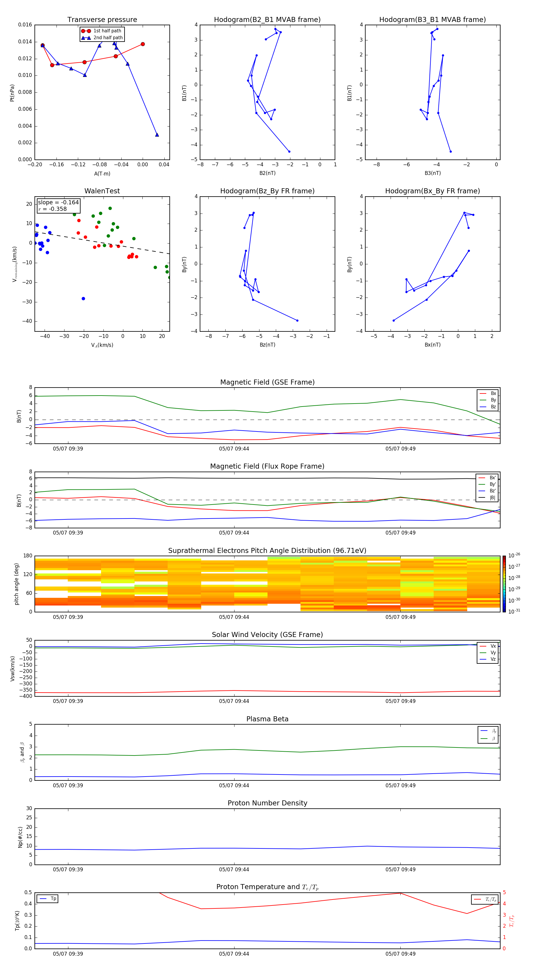Screen dimensions: 535x980
Task: Click the 'A(T·m)' x-axis label
Action: click(x=102, y=173)
